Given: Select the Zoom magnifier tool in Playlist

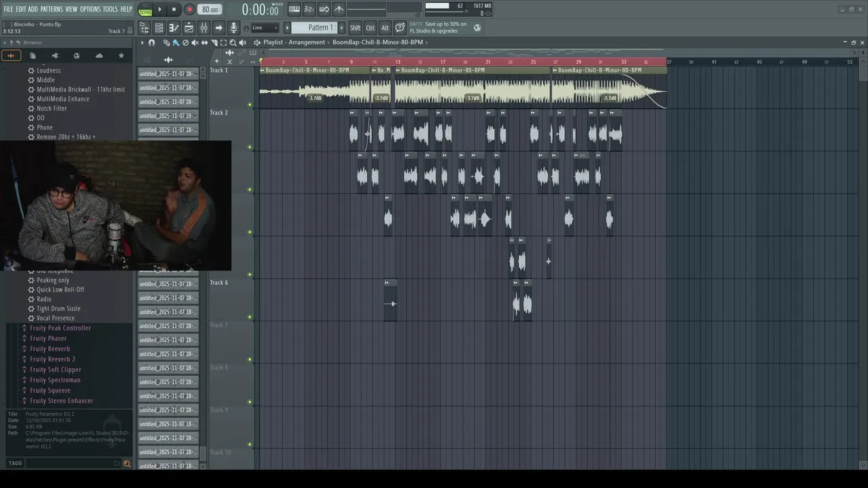Looking at the screenshot, I should click(x=233, y=43).
